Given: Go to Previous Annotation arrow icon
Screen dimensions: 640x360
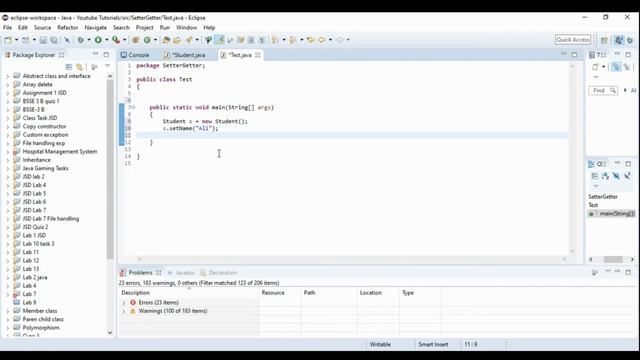Looking at the screenshot, I should coord(293,40).
